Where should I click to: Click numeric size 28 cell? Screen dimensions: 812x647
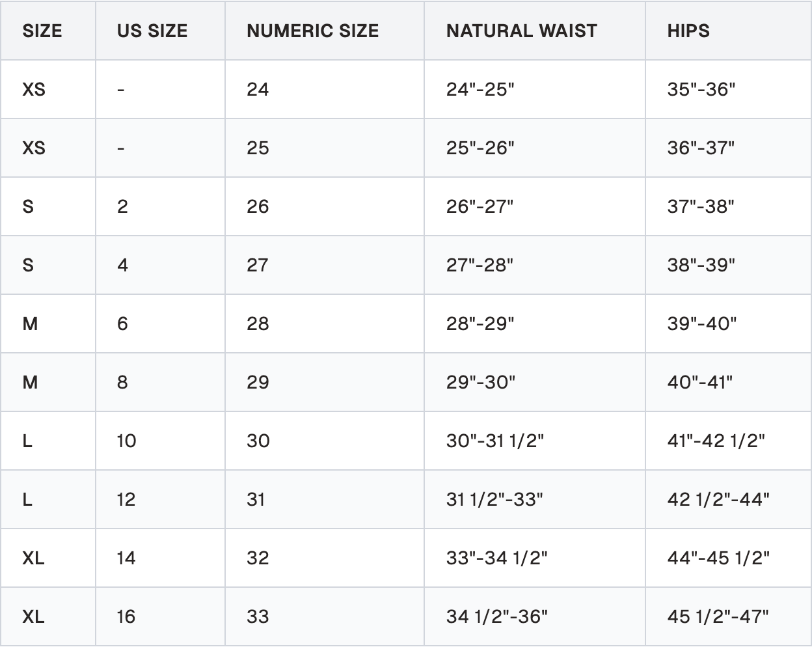coord(325,323)
